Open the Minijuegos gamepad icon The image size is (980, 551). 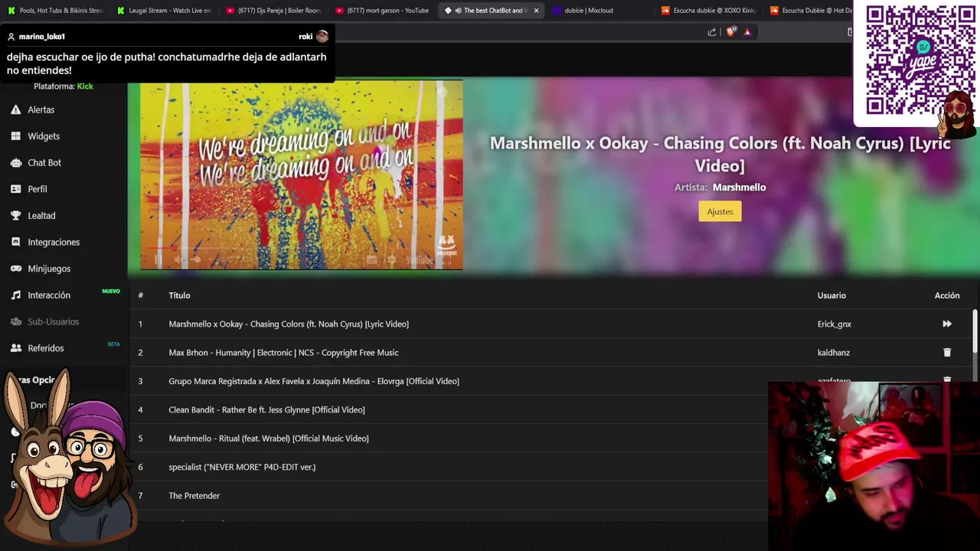pos(15,269)
